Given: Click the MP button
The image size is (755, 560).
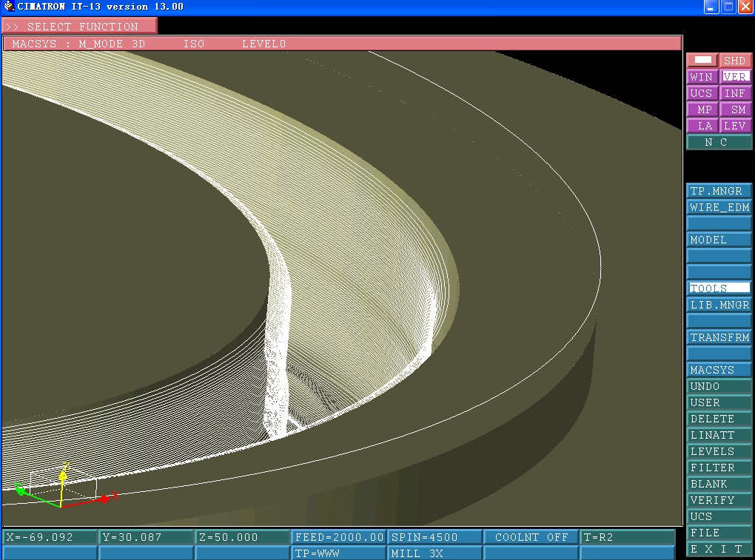Looking at the screenshot, I should click(x=702, y=109).
